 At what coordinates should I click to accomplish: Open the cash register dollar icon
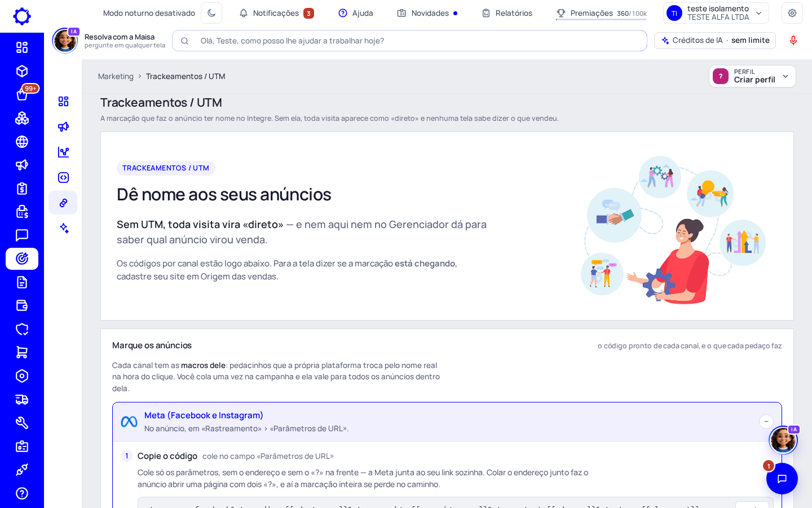pos(22,212)
